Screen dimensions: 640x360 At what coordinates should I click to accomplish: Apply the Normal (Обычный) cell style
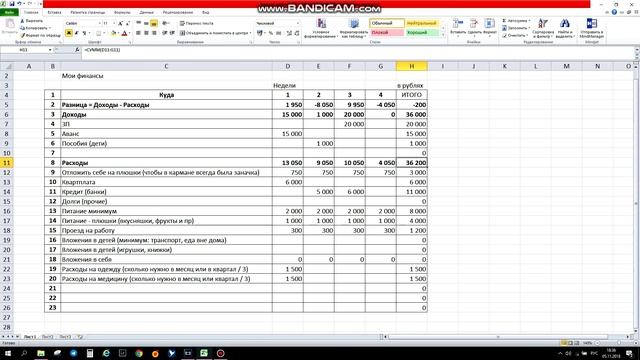[387, 23]
